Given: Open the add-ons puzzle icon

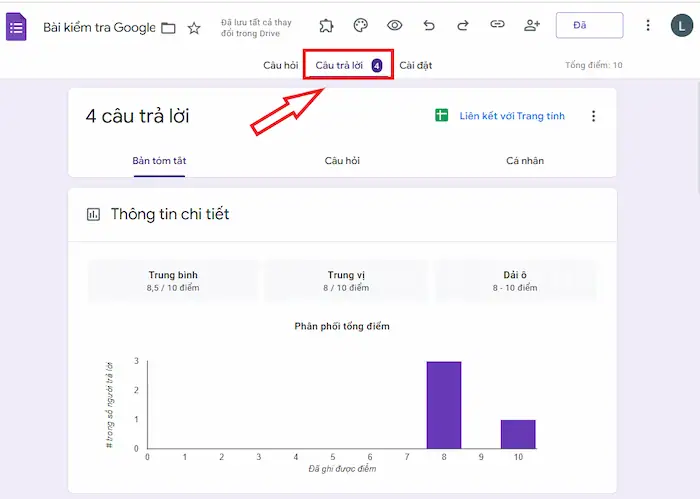Looking at the screenshot, I should tap(327, 25).
